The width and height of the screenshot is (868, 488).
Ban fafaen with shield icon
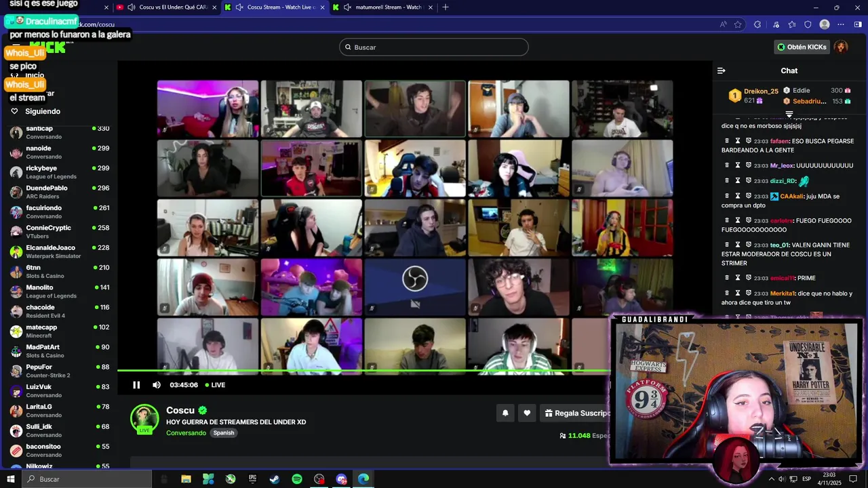point(749,141)
